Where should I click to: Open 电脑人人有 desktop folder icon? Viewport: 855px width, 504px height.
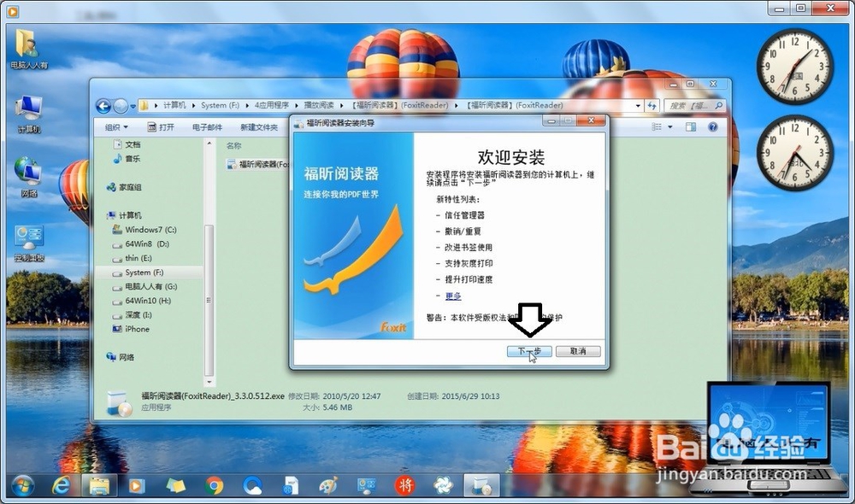pyautogui.click(x=28, y=49)
